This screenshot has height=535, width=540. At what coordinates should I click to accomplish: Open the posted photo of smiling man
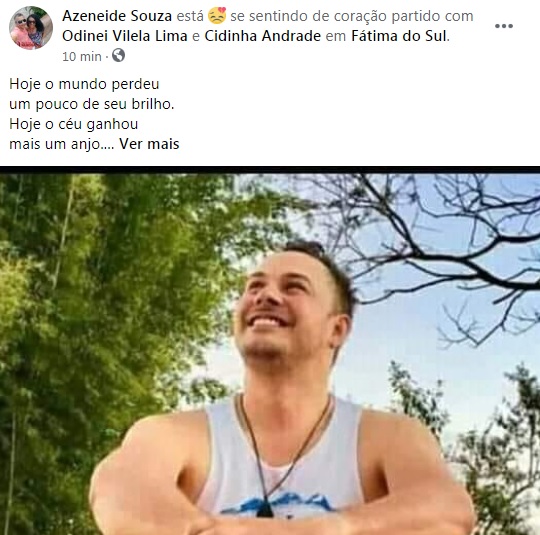click(270, 351)
